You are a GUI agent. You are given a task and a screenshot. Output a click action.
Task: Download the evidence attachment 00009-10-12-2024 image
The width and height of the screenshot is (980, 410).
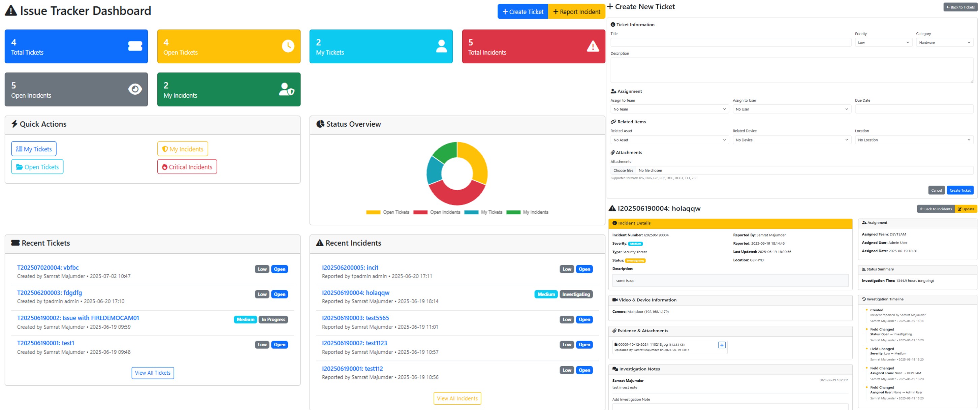pos(722,345)
